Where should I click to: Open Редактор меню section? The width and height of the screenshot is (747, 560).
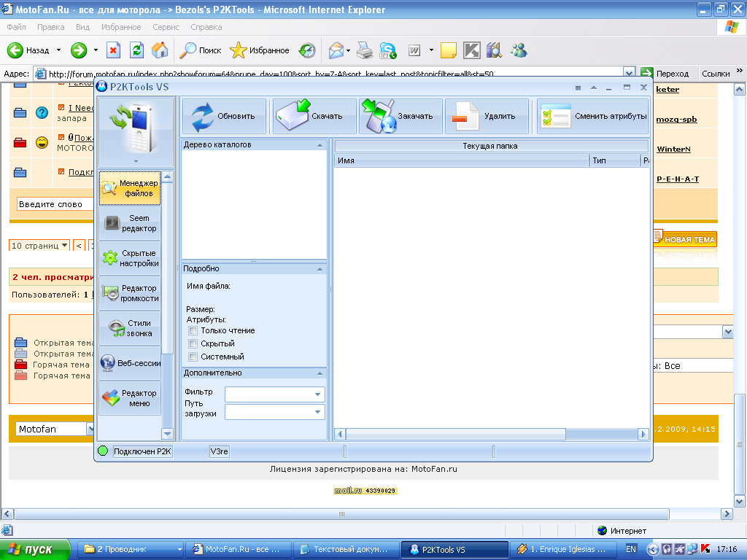[130, 398]
